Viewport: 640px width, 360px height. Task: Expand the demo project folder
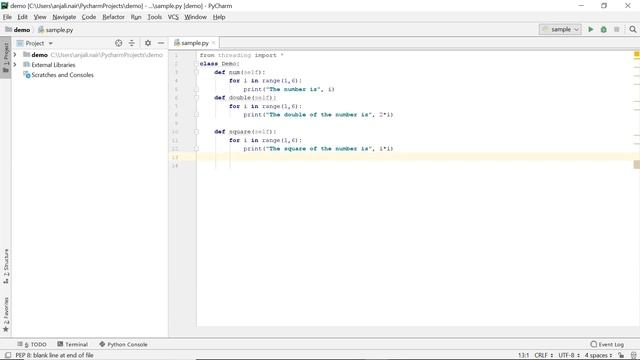coord(15,55)
